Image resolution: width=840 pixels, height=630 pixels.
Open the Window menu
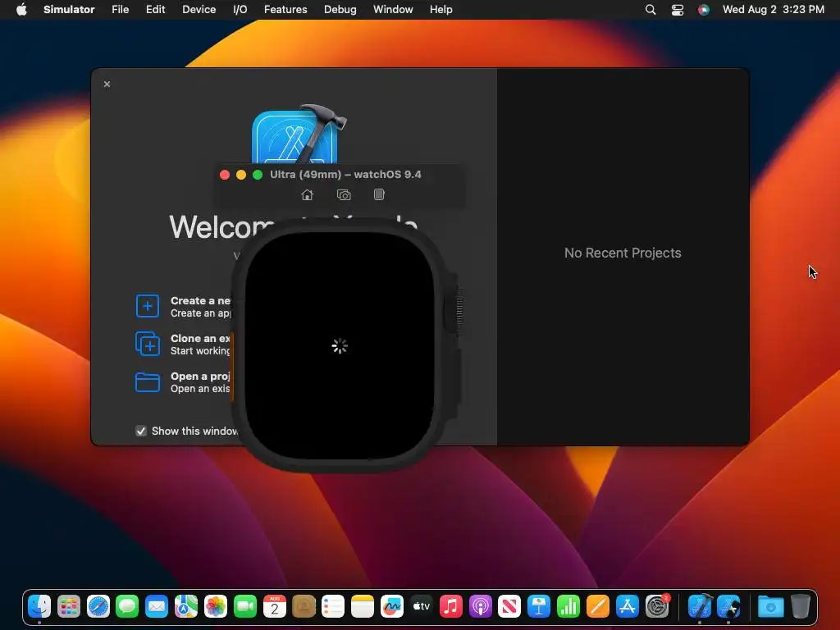[x=393, y=9]
